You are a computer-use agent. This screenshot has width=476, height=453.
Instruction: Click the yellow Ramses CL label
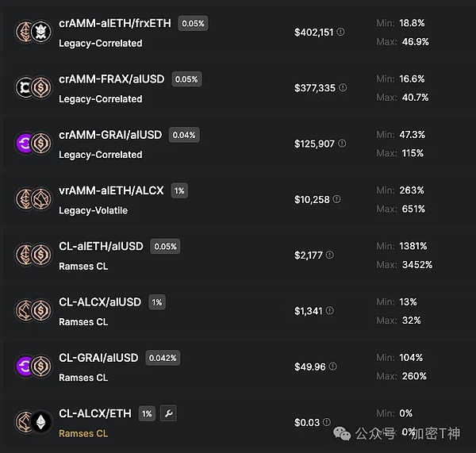(83, 433)
